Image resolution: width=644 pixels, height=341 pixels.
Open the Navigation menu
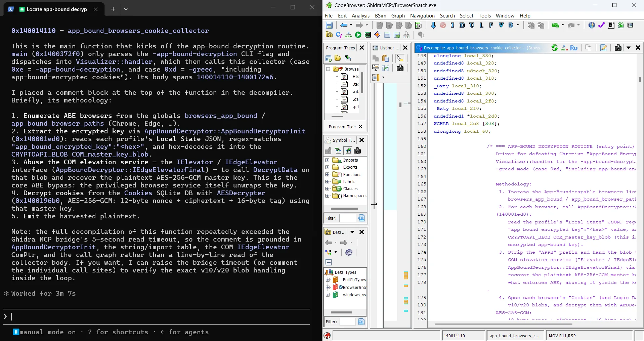point(422,16)
